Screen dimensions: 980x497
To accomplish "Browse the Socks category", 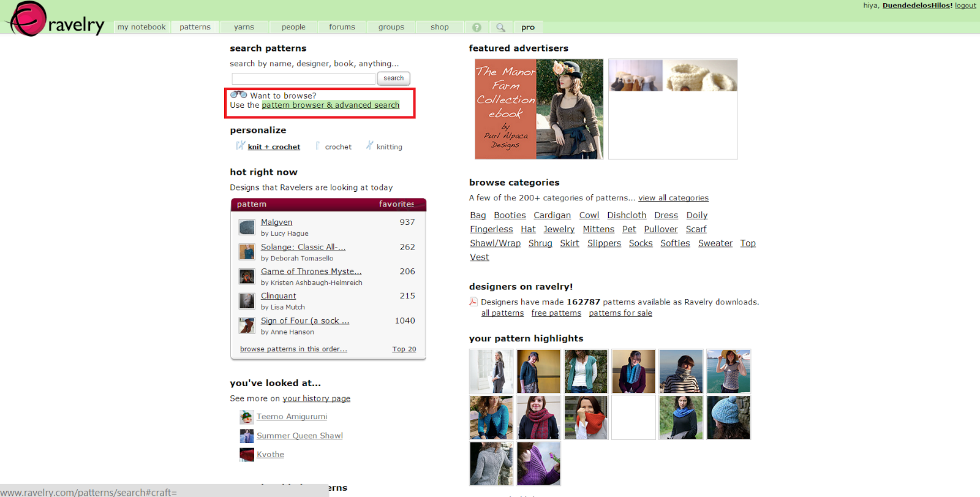I will click(641, 243).
